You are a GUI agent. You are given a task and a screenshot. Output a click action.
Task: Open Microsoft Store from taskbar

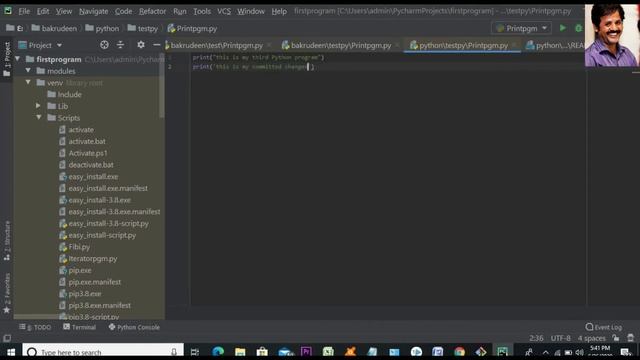click(262, 351)
